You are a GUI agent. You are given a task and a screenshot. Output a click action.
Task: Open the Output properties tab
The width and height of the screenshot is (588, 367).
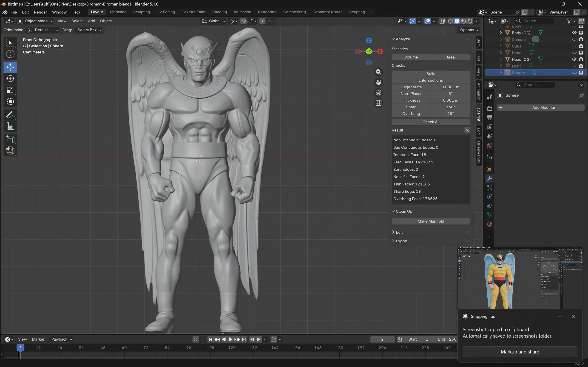(490, 118)
